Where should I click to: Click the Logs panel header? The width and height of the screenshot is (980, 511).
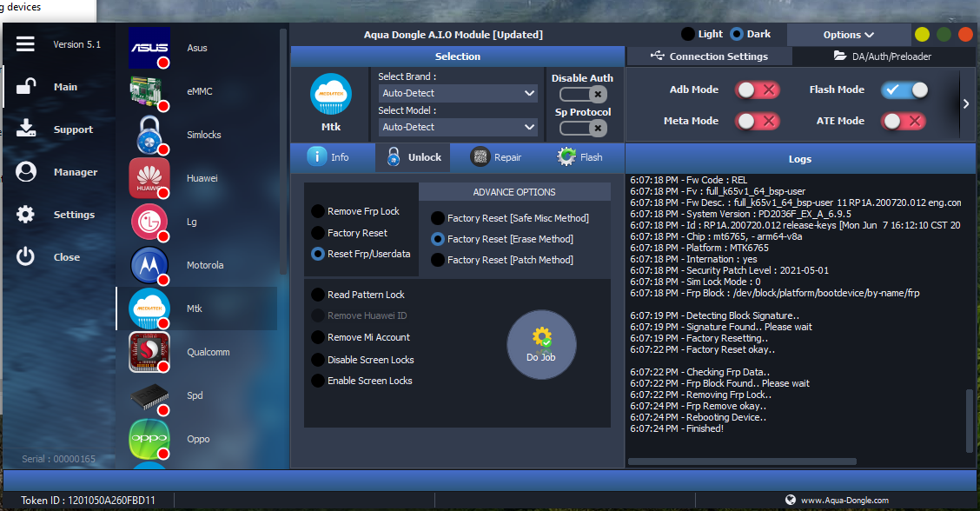pyautogui.click(x=800, y=159)
